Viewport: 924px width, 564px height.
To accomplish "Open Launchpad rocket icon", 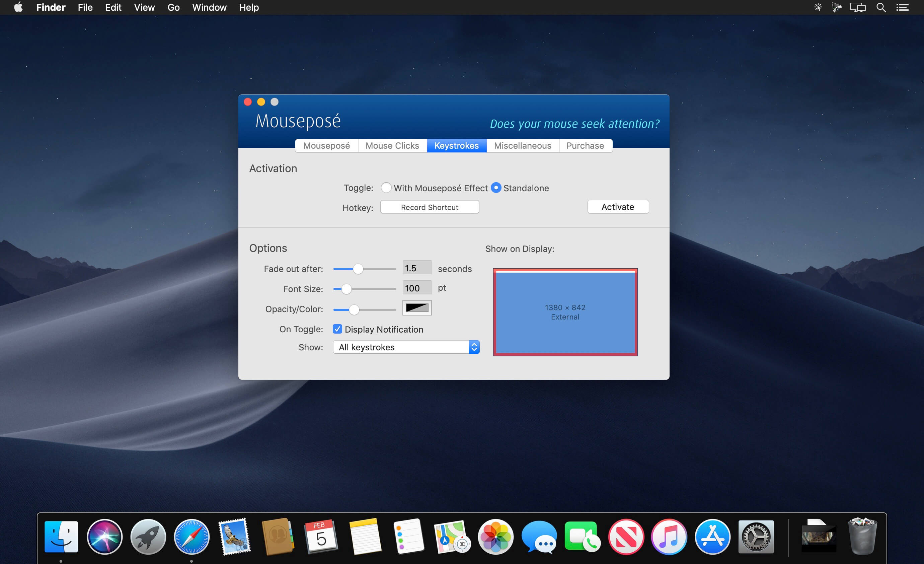I will click(x=148, y=537).
